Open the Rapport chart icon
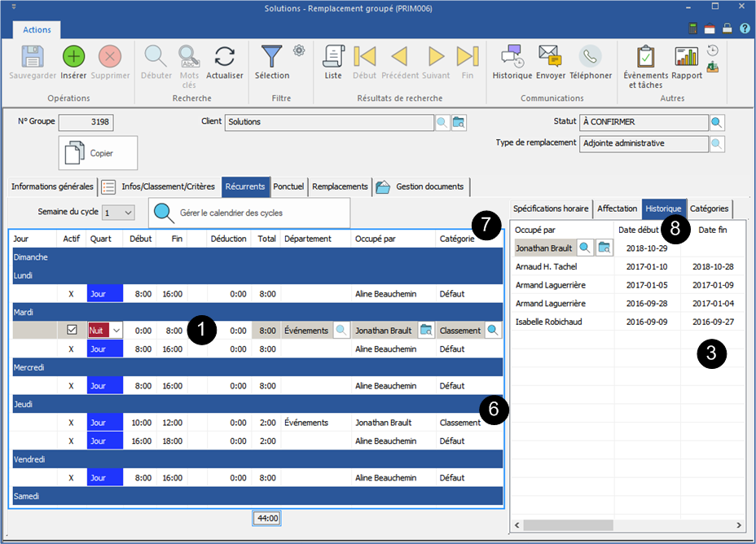756x544 pixels. tap(687, 56)
